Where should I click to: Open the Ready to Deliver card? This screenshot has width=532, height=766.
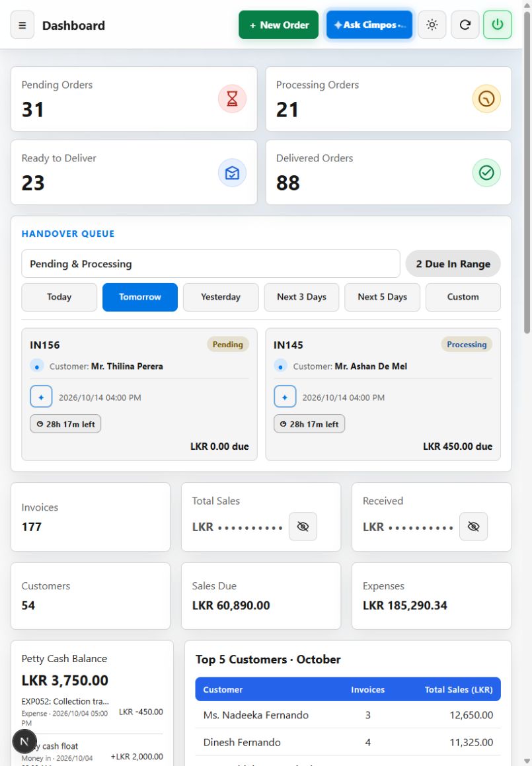tap(133, 173)
